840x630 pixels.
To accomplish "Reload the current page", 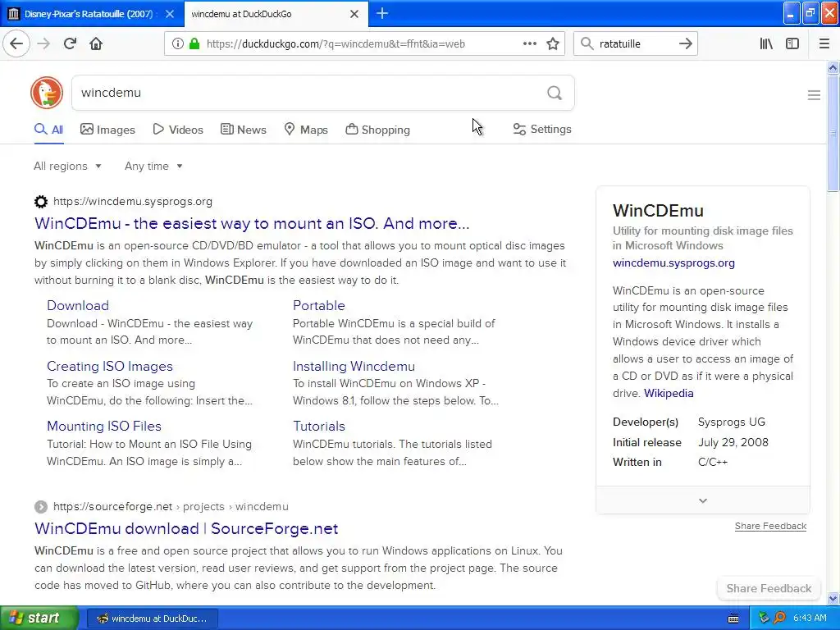I will pyautogui.click(x=70, y=43).
